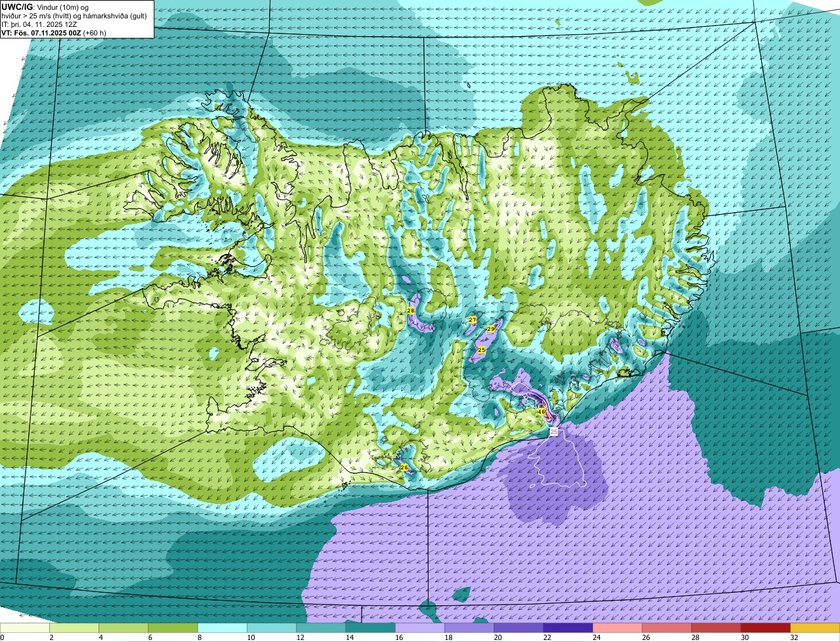Pick the teal 12–14 legend swatch
840x642 pixels.
pos(321,628)
